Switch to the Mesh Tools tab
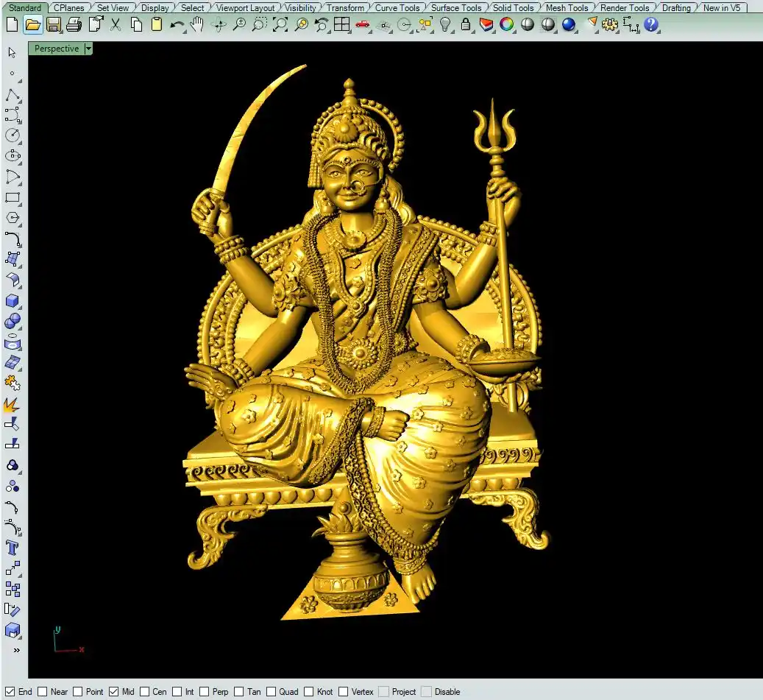The height and width of the screenshot is (700, 763). click(567, 8)
